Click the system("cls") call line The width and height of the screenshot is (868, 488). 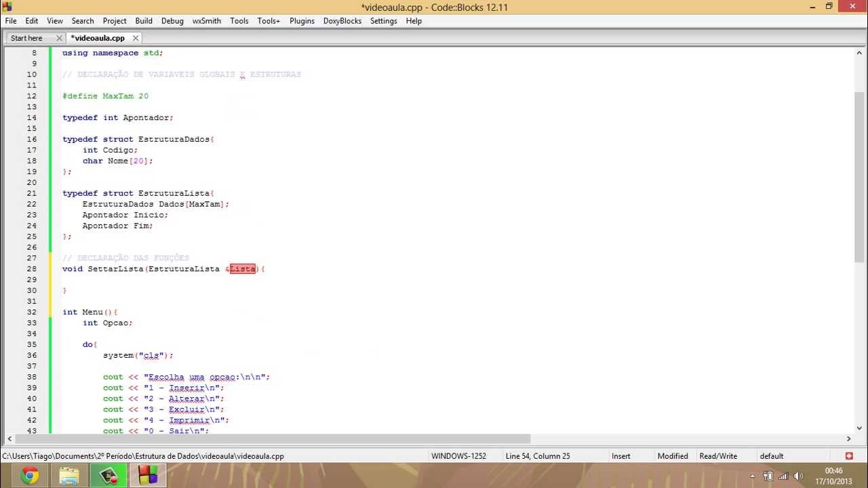click(138, 355)
